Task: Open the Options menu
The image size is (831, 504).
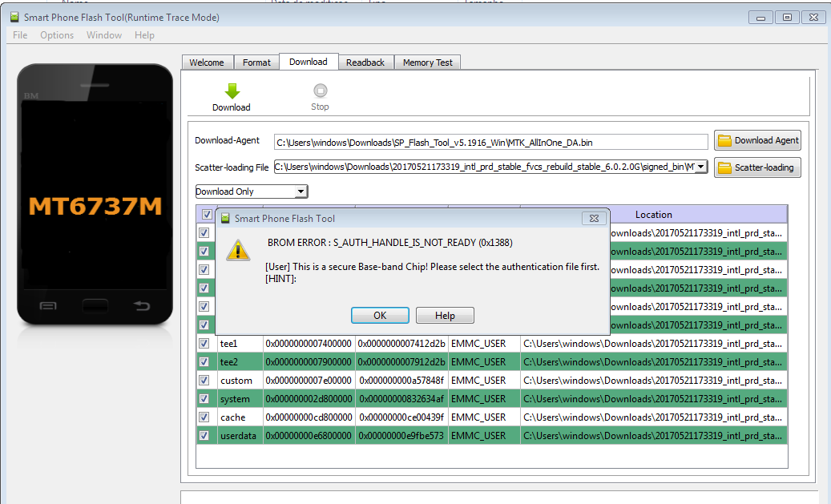Action: 57,35
